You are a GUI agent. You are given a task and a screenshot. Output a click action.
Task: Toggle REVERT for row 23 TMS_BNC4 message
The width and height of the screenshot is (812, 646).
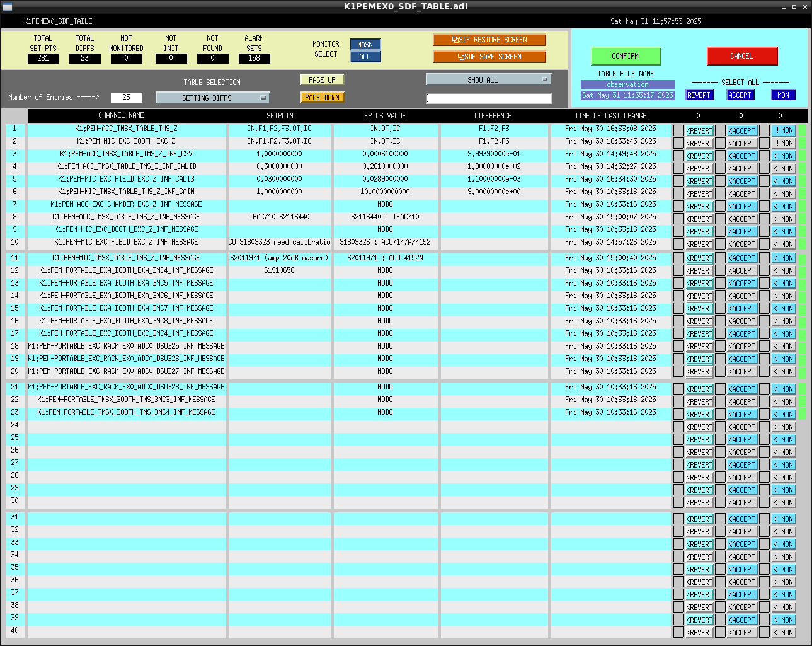[x=699, y=414]
